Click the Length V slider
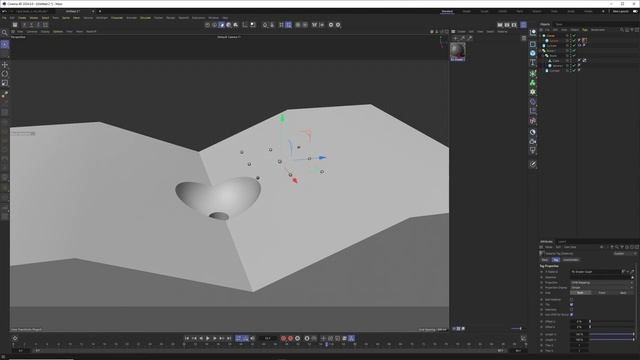Screen dimensions: 640x360 click(x=612, y=340)
